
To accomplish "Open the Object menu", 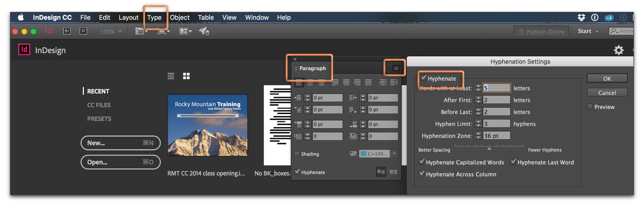I will click(x=180, y=17).
